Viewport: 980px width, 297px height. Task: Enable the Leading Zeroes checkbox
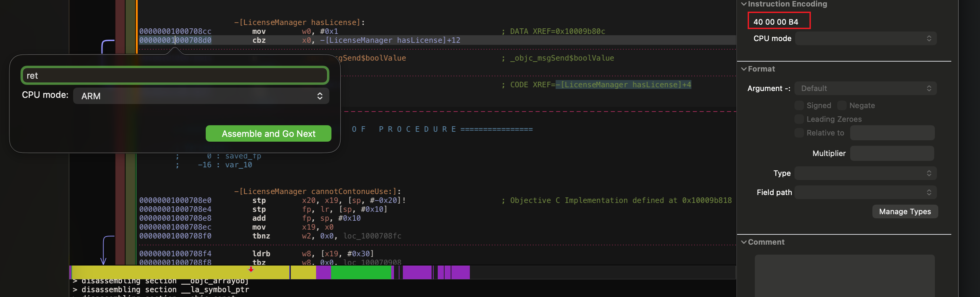coord(799,119)
